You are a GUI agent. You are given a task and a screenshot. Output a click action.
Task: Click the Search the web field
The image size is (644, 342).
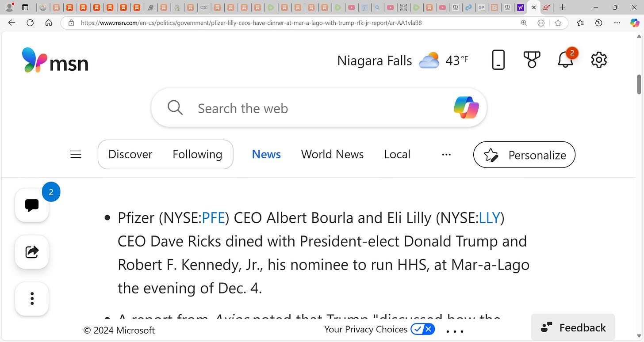coord(318,108)
